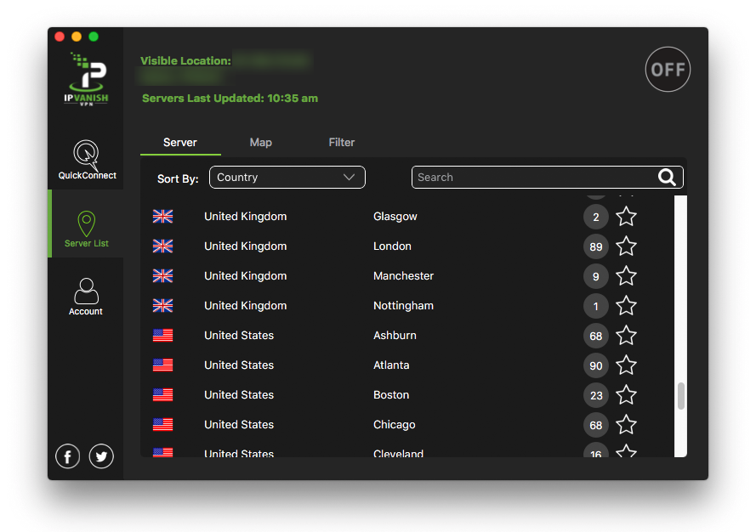Show the 90 Atlanta servers count

click(596, 365)
